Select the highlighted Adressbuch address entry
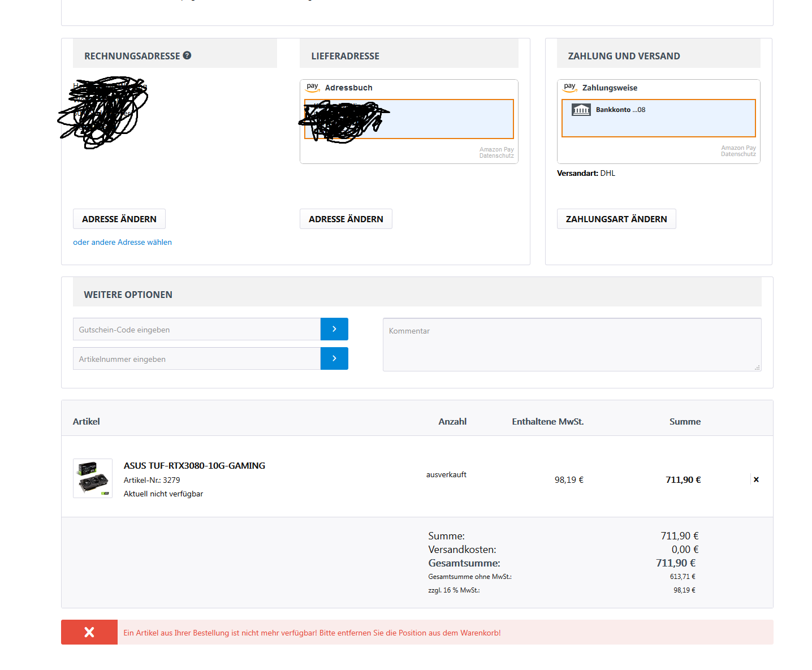The height and width of the screenshot is (670, 812). (409, 119)
